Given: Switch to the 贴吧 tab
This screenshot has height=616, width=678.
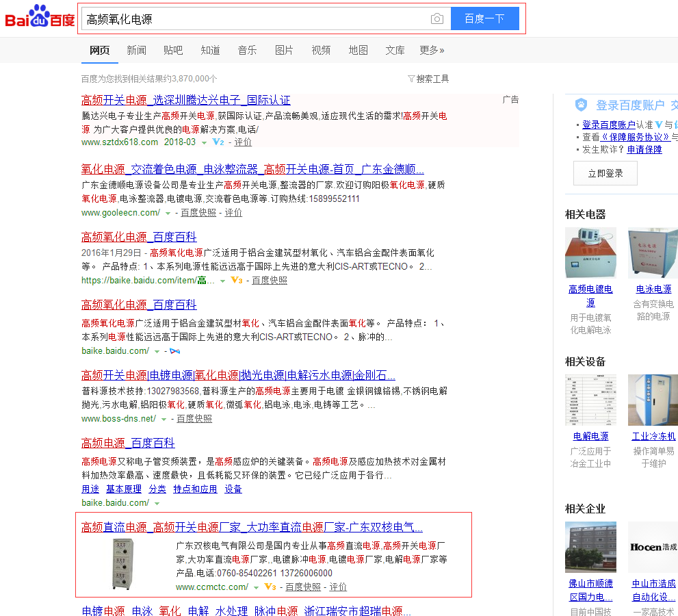Looking at the screenshot, I should [x=173, y=50].
